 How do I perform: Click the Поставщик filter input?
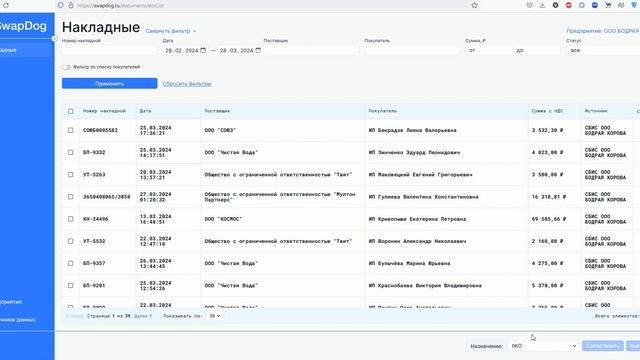311,50
